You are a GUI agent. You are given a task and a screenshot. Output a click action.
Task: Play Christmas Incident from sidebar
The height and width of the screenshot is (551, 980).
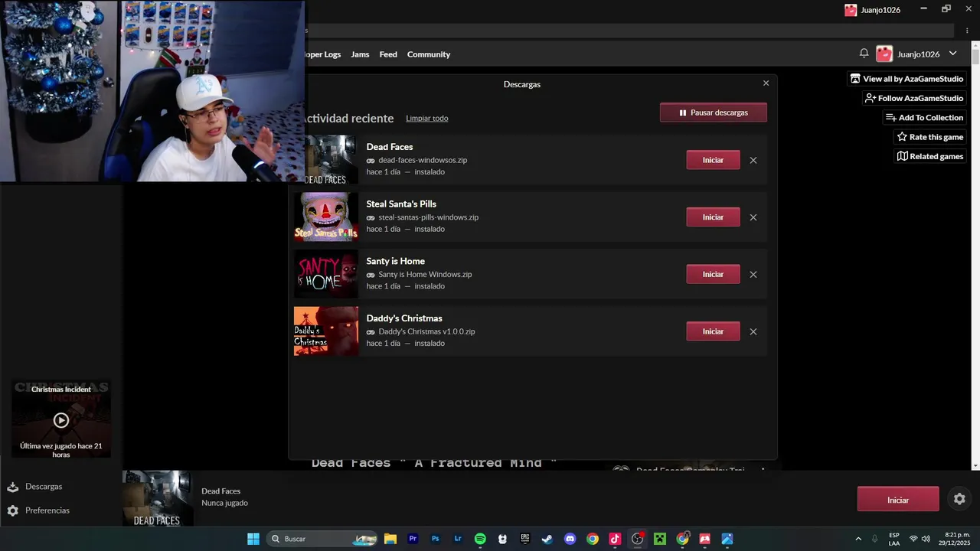point(61,420)
